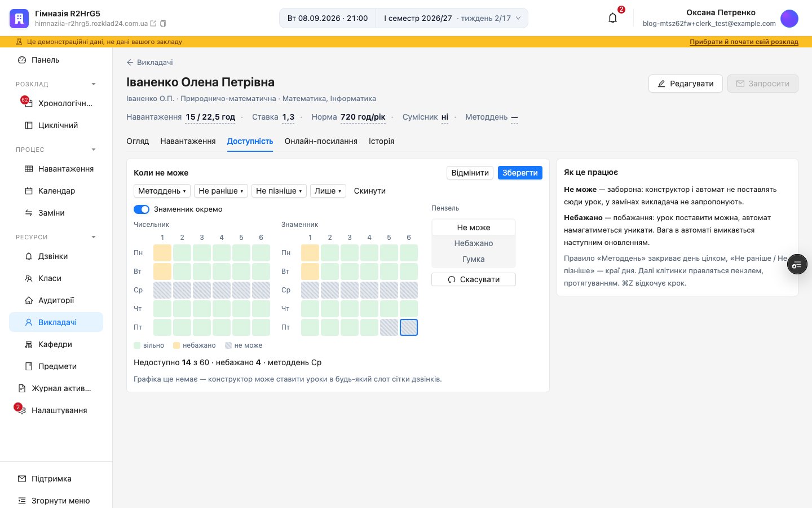Toggle the Знаменник окремо switch
Image resolution: width=812 pixels, height=508 pixels.
tap(142, 209)
